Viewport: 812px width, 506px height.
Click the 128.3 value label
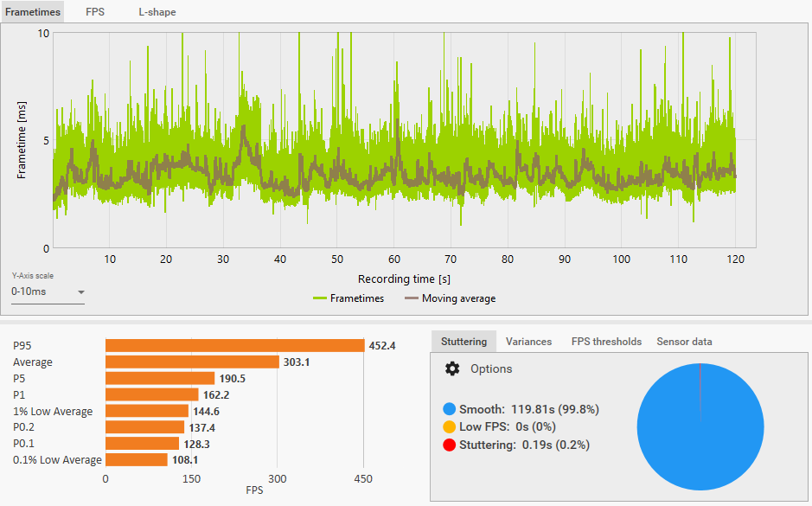point(196,445)
